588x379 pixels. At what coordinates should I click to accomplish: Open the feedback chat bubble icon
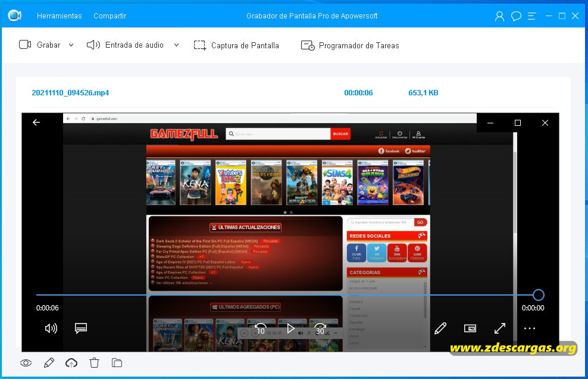coord(516,16)
